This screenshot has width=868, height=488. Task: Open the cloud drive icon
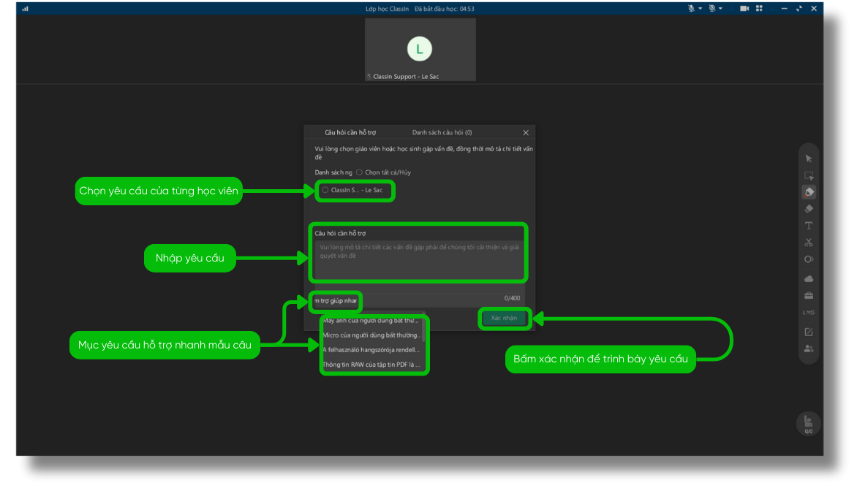click(x=808, y=279)
